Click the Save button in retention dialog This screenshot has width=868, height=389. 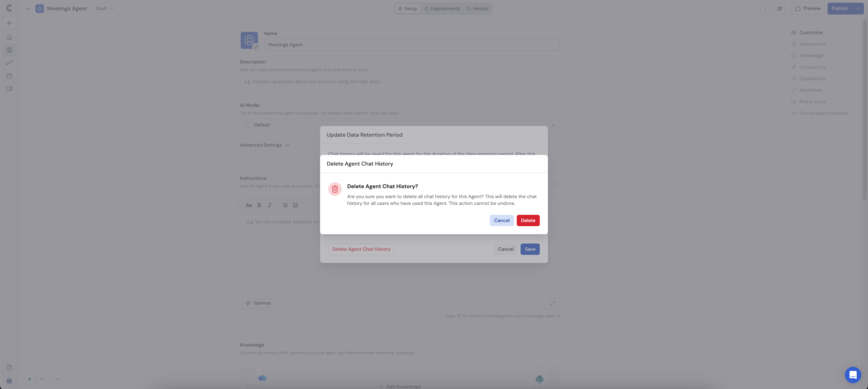tap(530, 249)
